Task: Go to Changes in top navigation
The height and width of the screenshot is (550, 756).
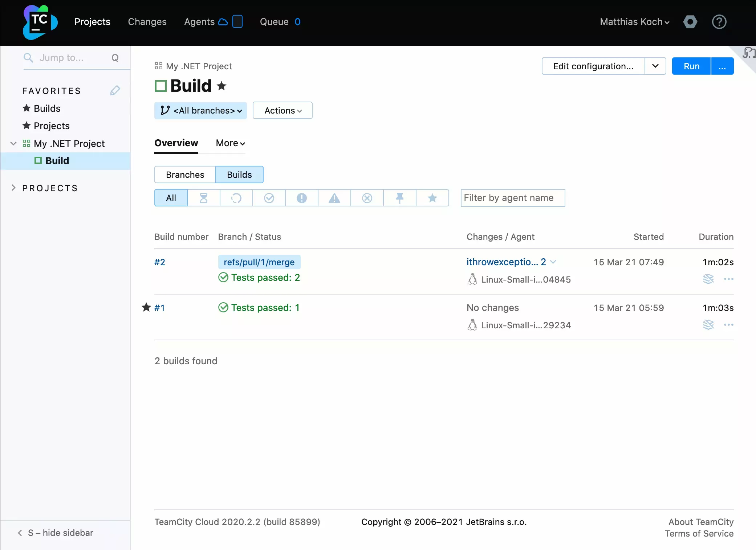Action: (147, 22)
